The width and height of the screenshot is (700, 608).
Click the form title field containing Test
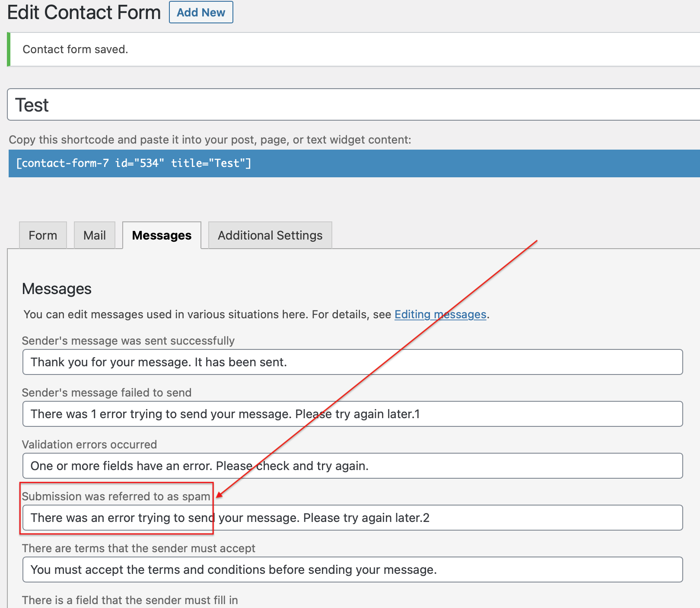point(346,105)
